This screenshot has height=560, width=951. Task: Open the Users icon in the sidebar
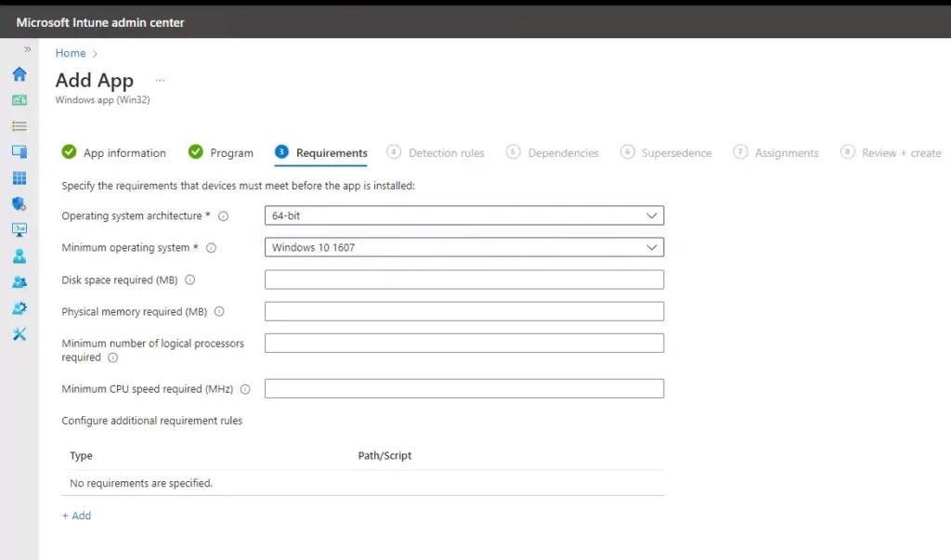(20, 256)
